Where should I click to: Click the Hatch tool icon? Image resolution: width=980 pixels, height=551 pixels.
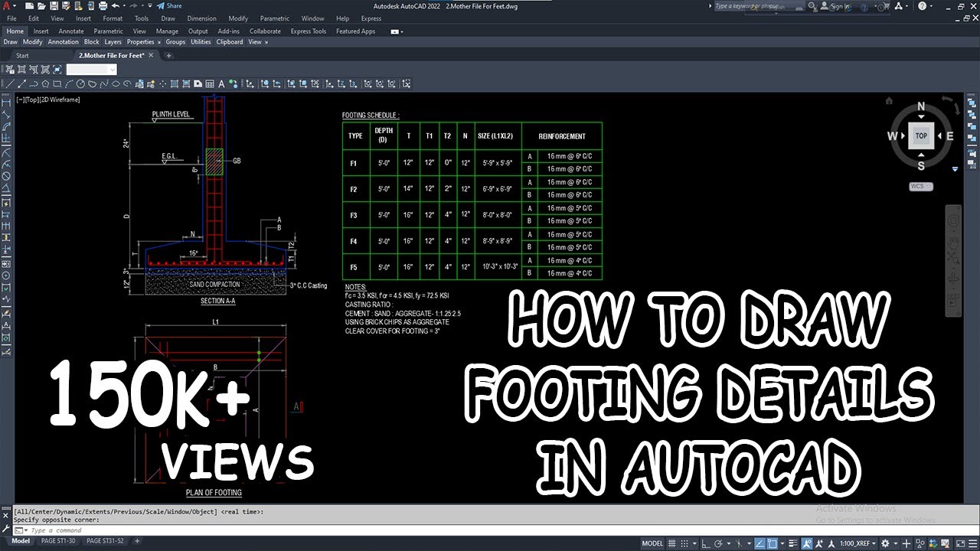pos(175,83)
